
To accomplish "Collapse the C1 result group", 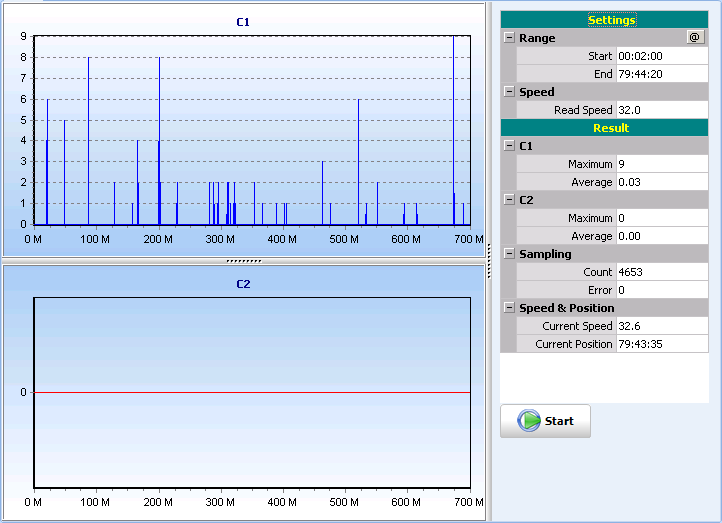I will coord(509,146).
